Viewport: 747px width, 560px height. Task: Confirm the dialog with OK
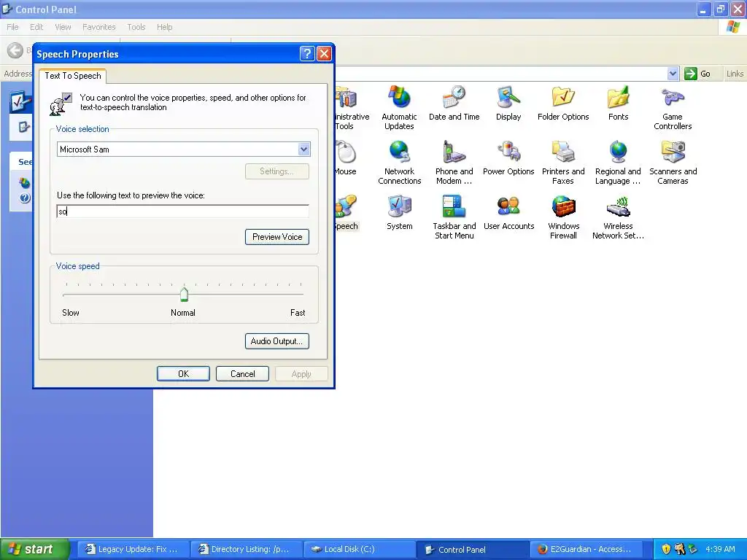click(x=183, y=374)
